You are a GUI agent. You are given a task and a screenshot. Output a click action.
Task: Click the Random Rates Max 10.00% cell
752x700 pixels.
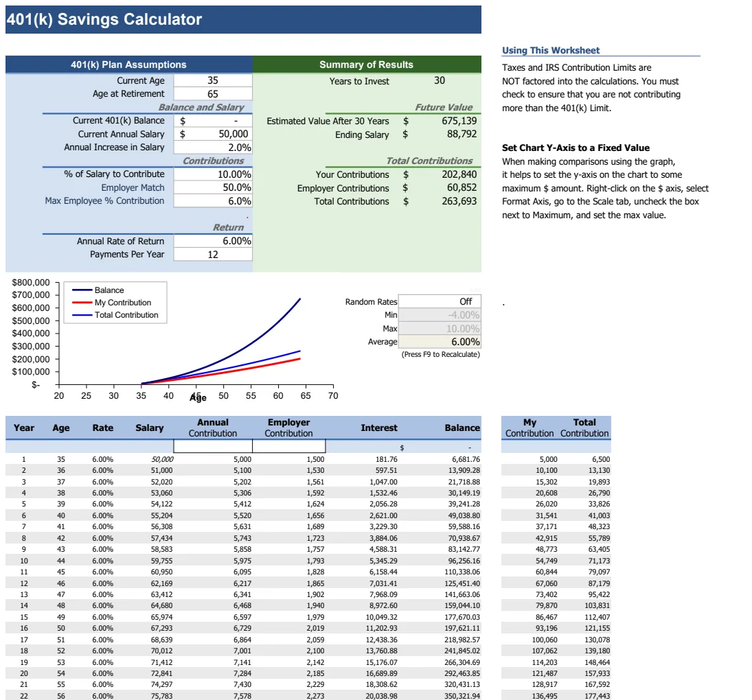[x=440, y=328]
